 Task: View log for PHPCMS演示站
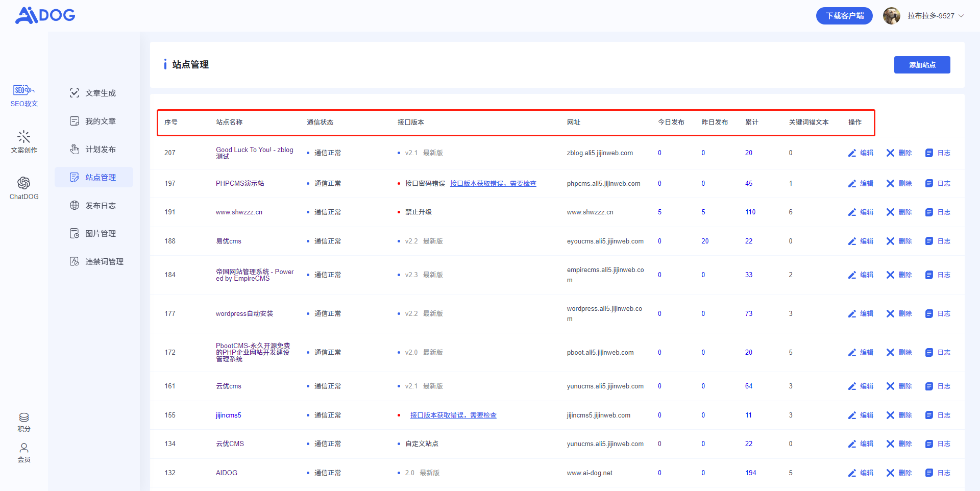coord(938,183)
